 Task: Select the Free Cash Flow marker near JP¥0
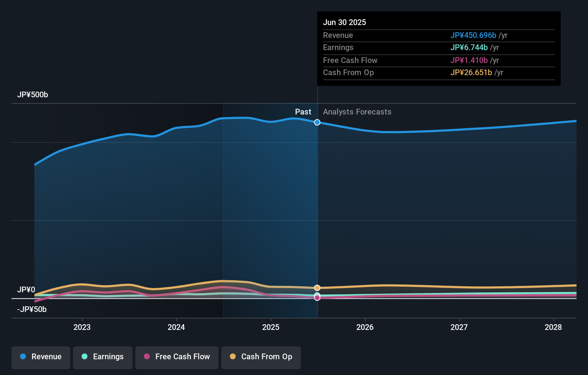click(x=317, y=297)
